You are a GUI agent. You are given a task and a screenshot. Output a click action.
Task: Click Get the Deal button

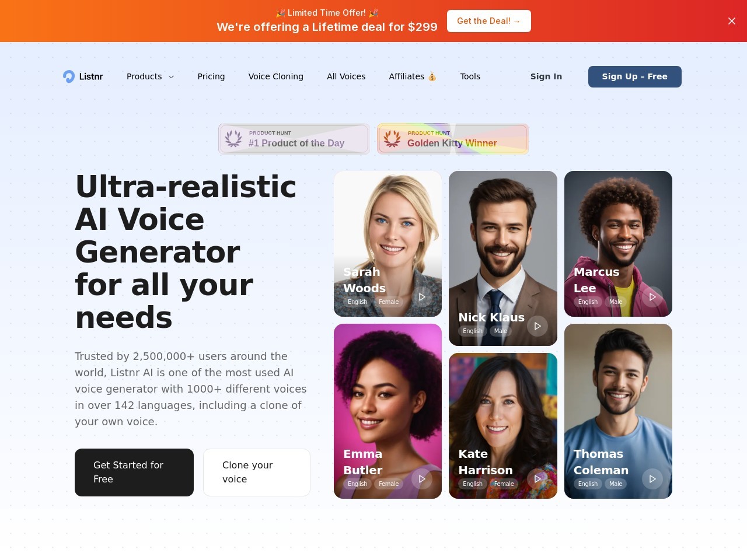pos(489,21)
